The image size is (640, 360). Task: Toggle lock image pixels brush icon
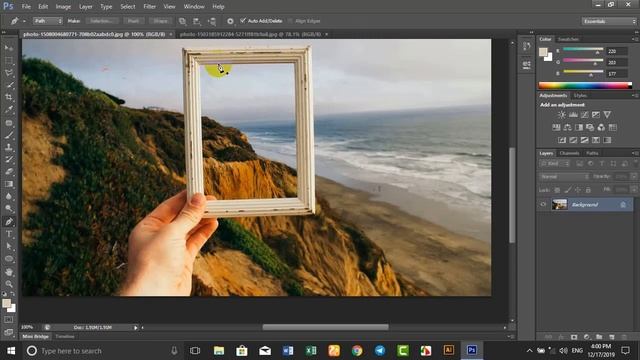click(x=568, y=190)
